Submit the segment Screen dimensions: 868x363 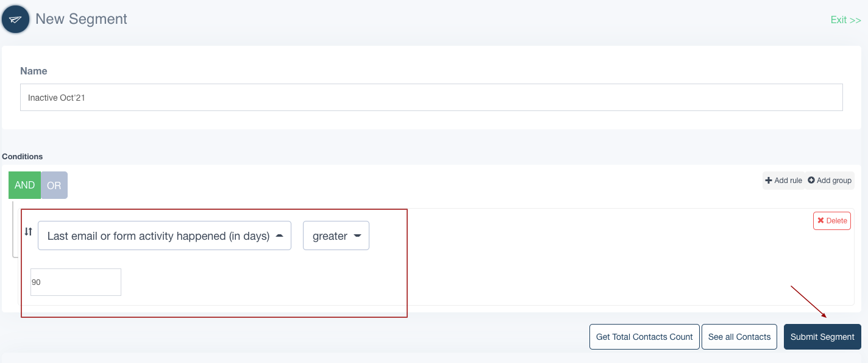(822, 337)
